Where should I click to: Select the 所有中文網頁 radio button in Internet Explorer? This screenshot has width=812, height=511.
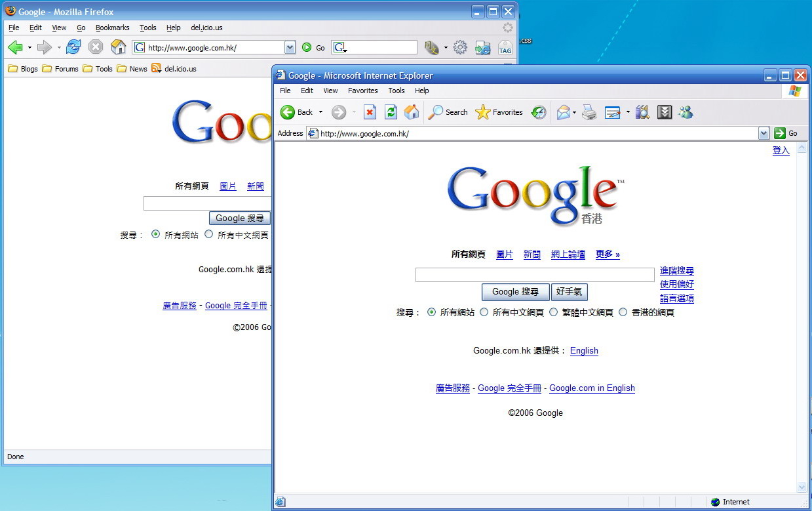pyautogui.click(x=484, y=312)
